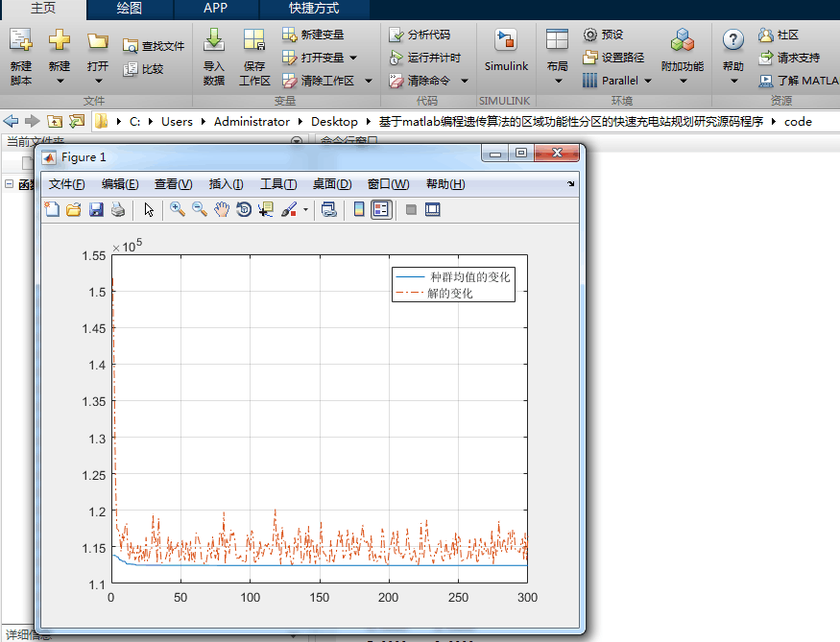The height and width of the screenshot is (642, 840).
Task: Toggle the Pan hand tool
Action: [x=221, y=209]
